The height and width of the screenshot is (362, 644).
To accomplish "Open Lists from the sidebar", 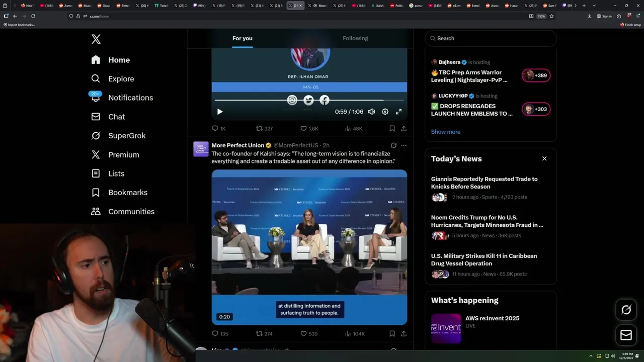I will (x=108, y=173).
